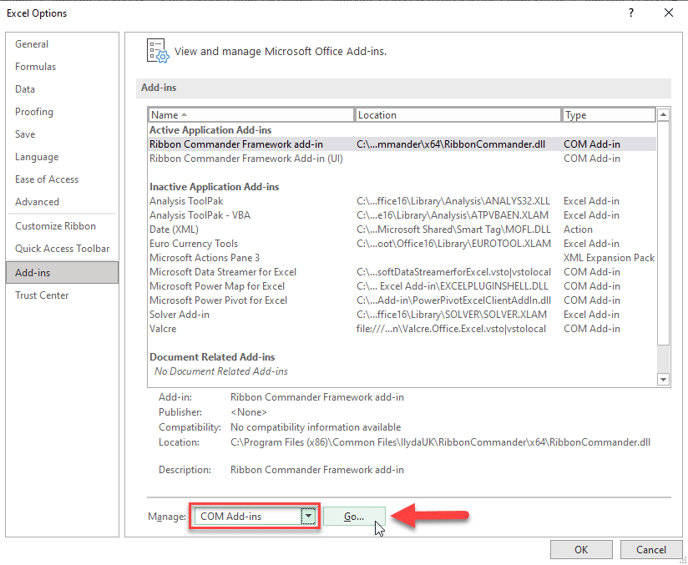
Task: Open the Manage COM Add-ins dropdown
Action: (309, 516)
